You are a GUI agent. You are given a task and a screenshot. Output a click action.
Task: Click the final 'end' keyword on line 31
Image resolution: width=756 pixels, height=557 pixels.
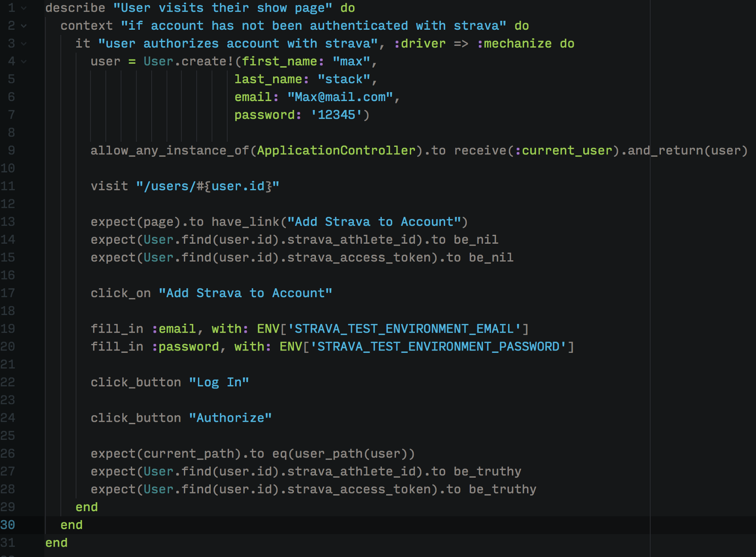tap(56, 543)
